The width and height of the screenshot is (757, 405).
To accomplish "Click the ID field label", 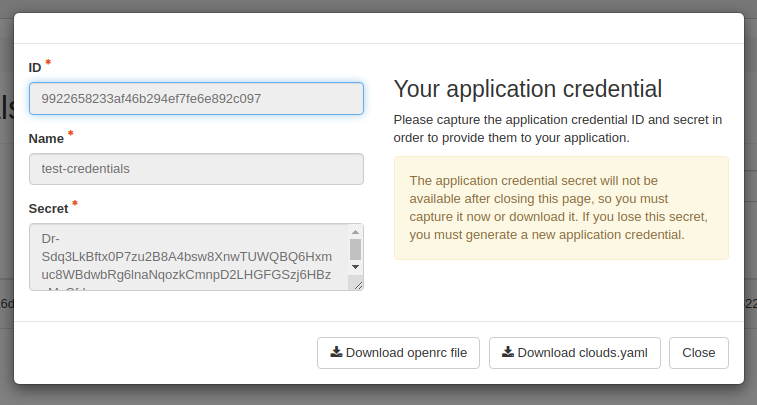I will (x=35, y=68).
